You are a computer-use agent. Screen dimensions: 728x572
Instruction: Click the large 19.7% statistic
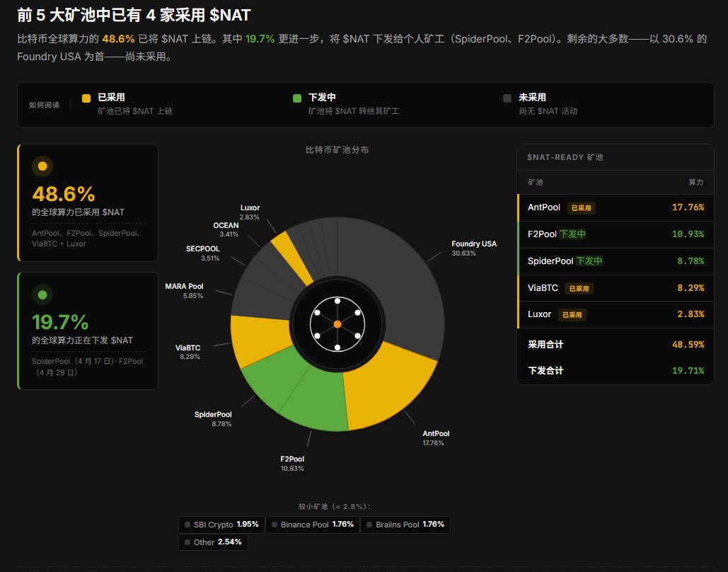tap(60, 323)
